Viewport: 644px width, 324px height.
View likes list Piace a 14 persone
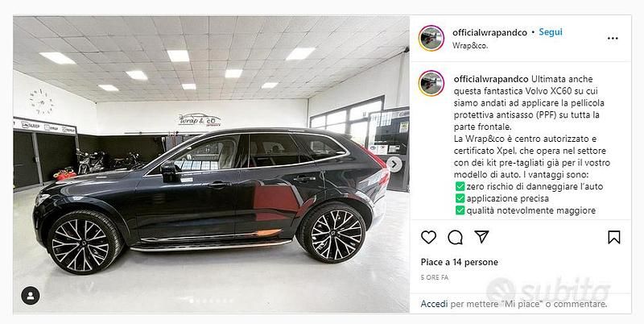459,262
